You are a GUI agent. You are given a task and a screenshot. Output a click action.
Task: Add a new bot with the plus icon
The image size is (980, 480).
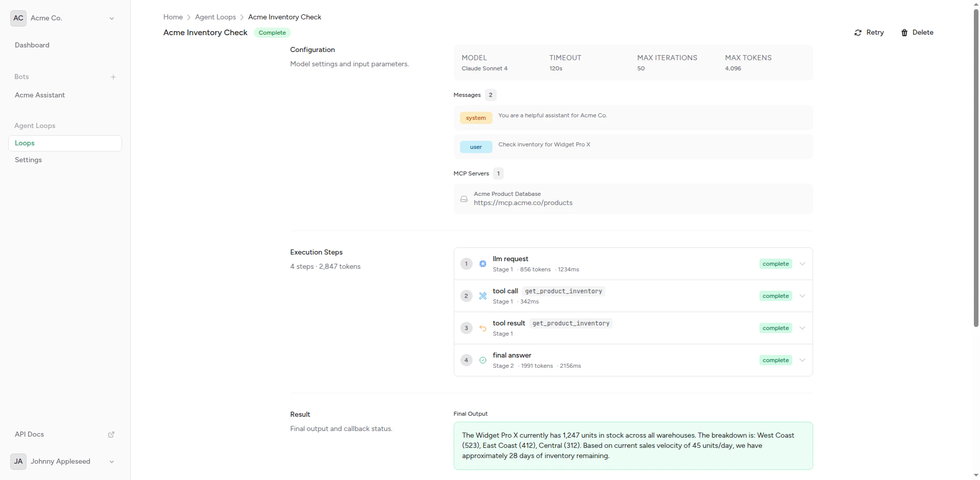coord(113,77)
